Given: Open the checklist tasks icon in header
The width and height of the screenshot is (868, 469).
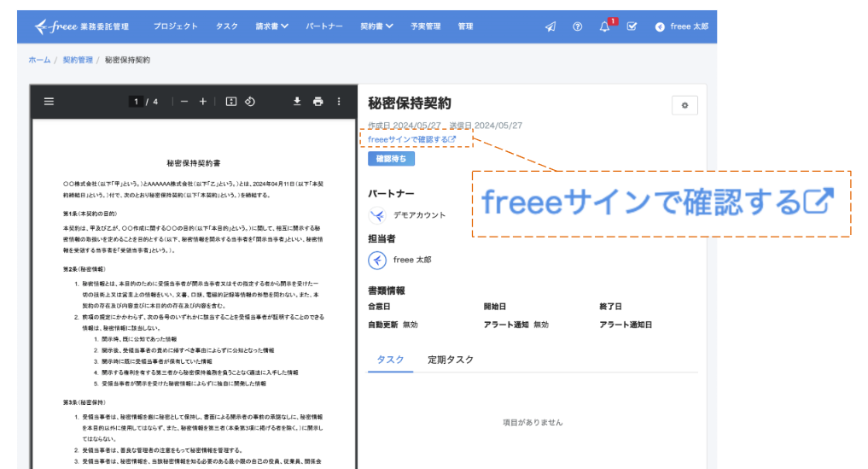Looking at the screenshot, I should (632, 26).
